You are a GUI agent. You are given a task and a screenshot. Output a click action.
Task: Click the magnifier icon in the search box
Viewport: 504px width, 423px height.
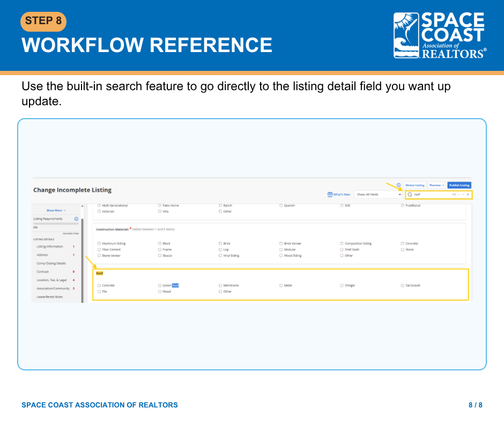click(x=410, y=194)
